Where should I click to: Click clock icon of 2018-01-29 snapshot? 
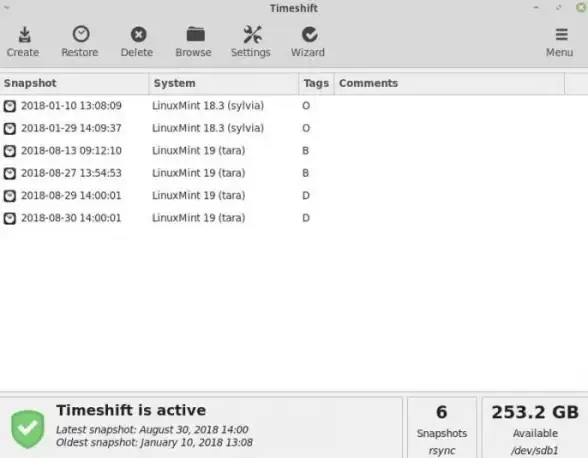pyautogui.click(x=10, y=129)
